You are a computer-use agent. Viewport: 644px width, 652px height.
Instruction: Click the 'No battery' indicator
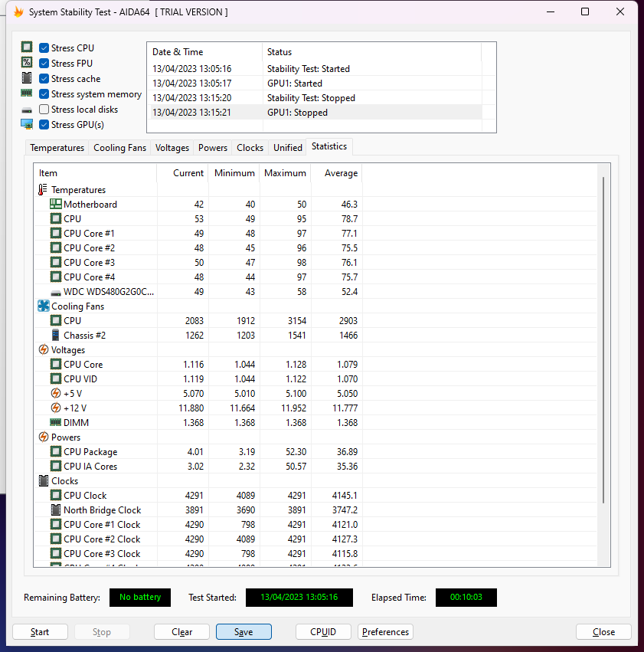click(x=140, y=597)
